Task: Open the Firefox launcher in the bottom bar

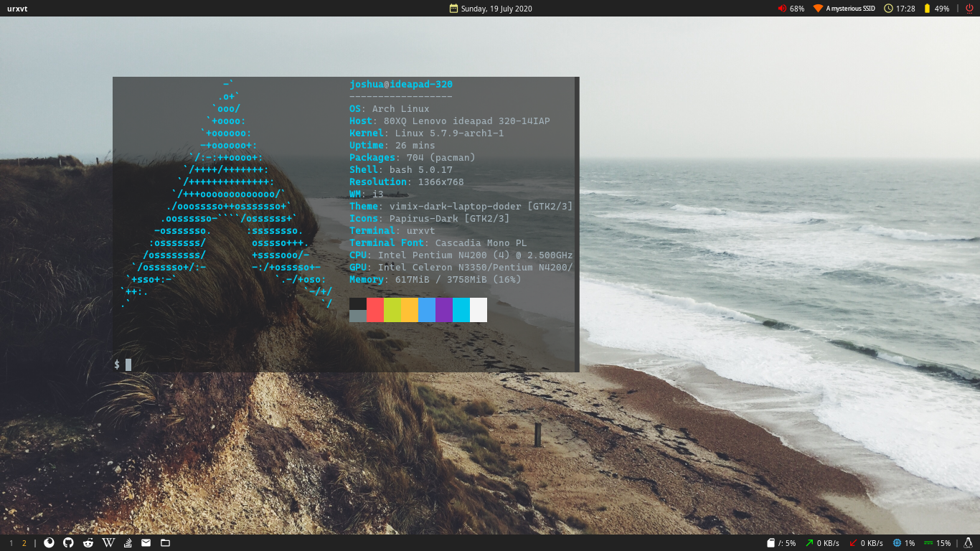Action: coord(49,543)
